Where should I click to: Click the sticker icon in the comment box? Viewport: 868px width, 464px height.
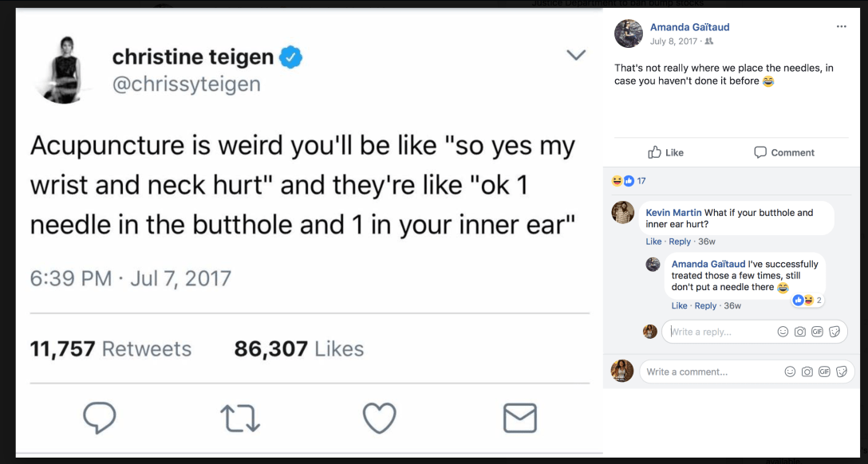842,372
